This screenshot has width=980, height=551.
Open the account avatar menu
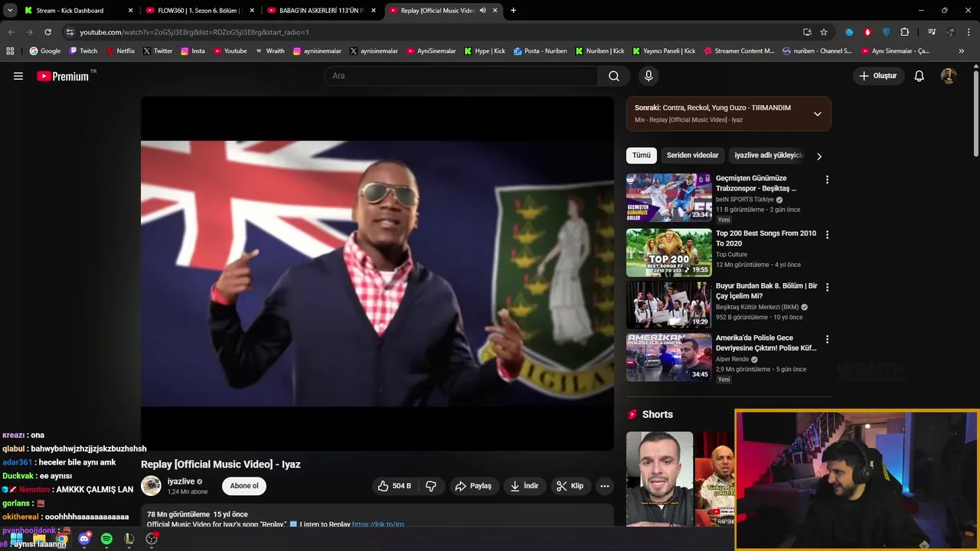pos(949,76)
